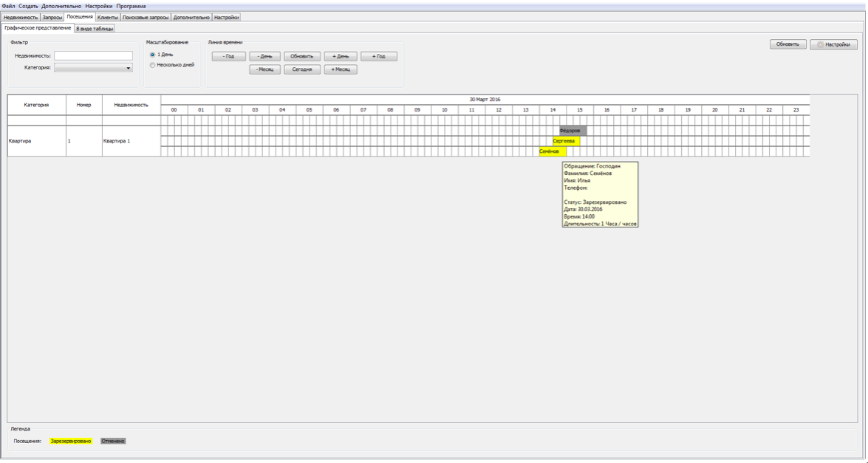Select the 1 День radio button
Viewport: 868px width, 463px height.
pos(152,55)
